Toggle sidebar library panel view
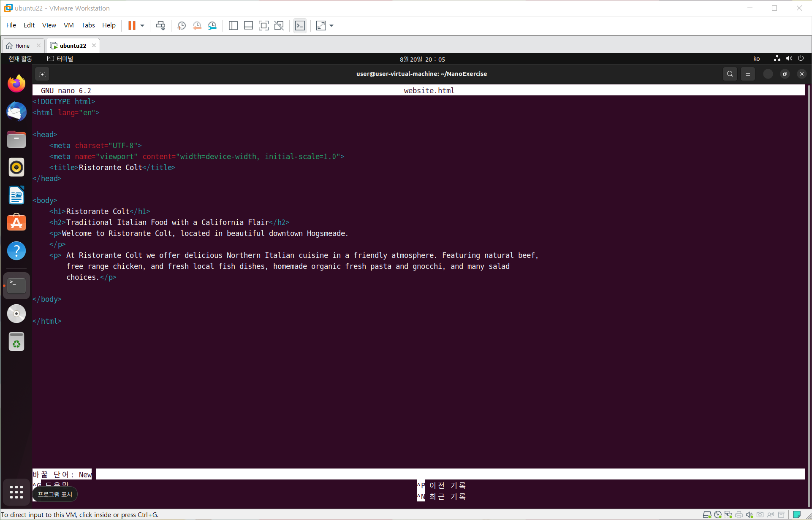812x520 pixels. coord(233,26)
